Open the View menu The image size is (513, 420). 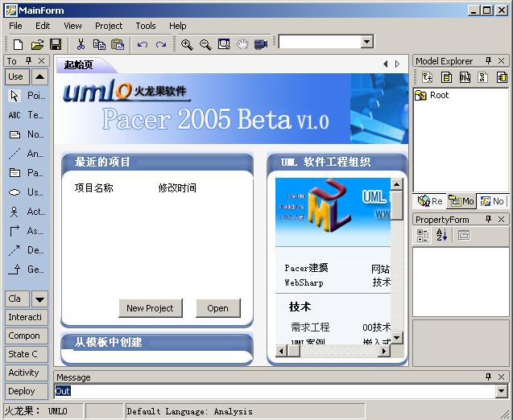pos(72,26)
